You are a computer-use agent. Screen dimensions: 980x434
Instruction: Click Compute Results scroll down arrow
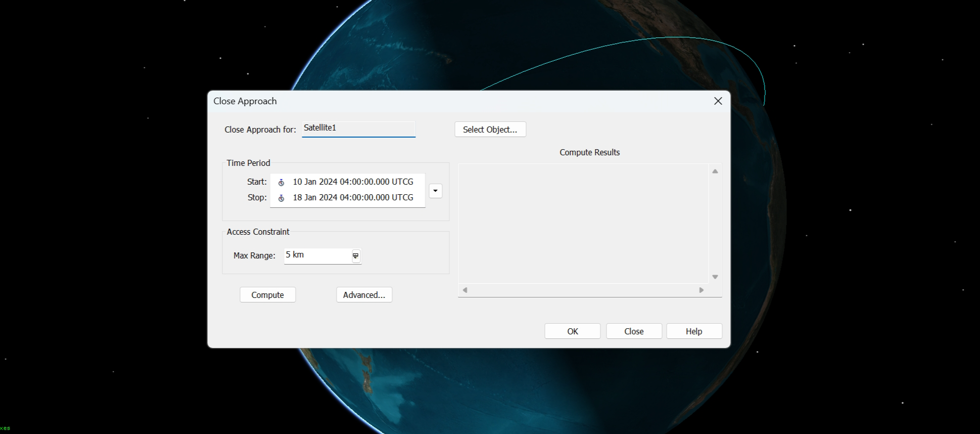715,277
